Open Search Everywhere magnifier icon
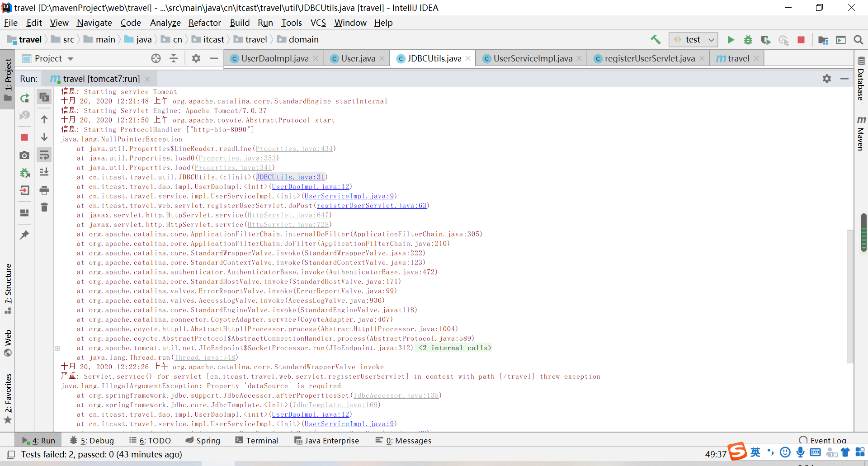This screenshot has height=466, width=868. pyautogui.click(x=859, y=40)
